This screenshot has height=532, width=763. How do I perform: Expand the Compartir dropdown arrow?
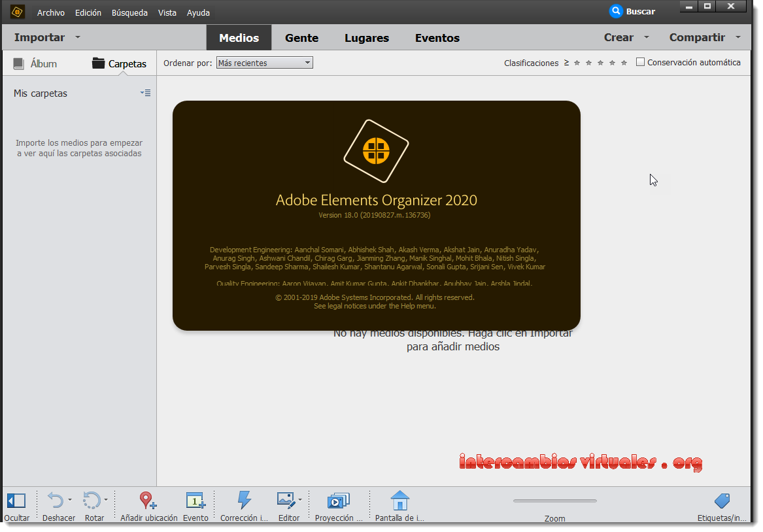tap(738, 37)
